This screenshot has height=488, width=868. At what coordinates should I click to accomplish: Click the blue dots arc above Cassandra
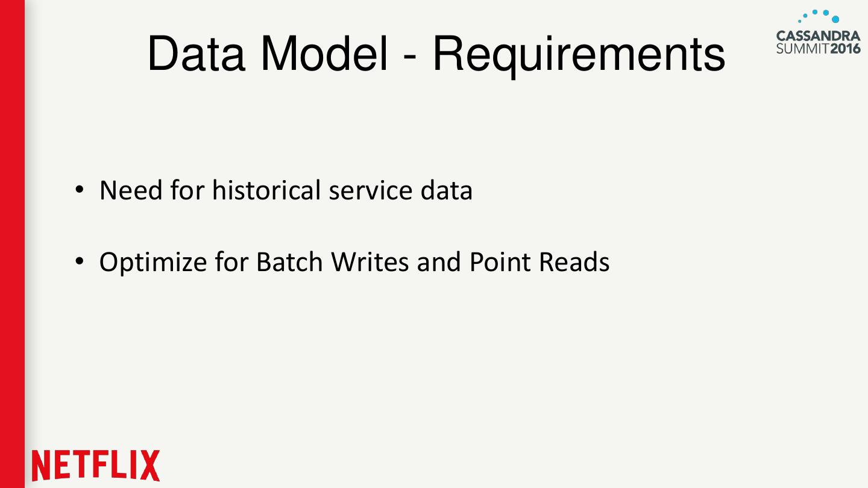(x=820, y=16)
